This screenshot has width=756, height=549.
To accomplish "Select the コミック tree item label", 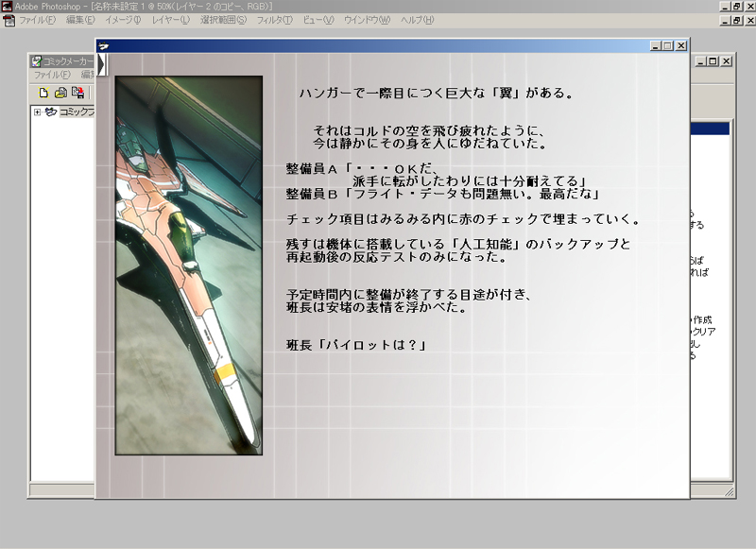I will (77, 112).
